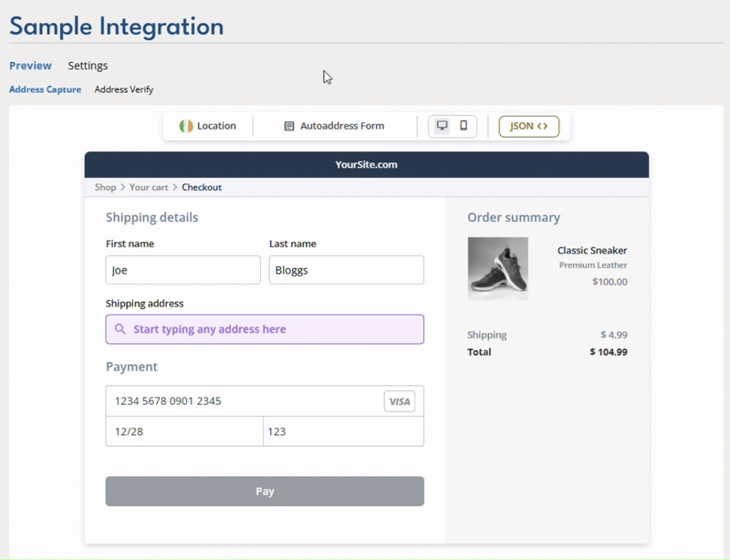Open the Preview tab
The image size is (730, 560).
(x=30, y=66)
